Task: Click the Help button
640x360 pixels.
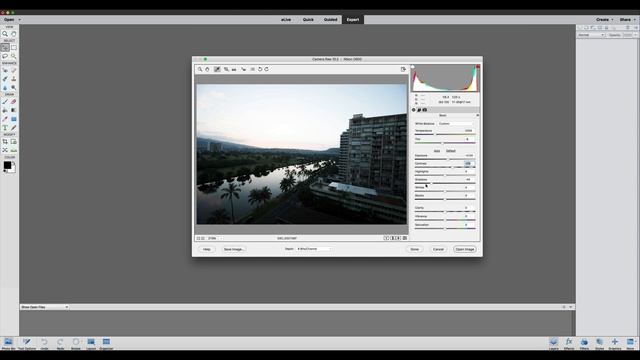Action: [207, 249]
